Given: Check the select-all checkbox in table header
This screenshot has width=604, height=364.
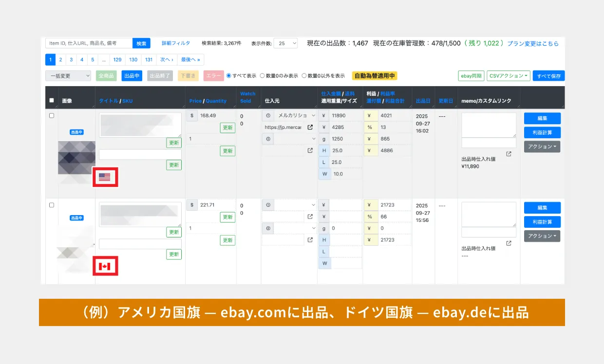Looking at the screenshot, I should [52, 101].
